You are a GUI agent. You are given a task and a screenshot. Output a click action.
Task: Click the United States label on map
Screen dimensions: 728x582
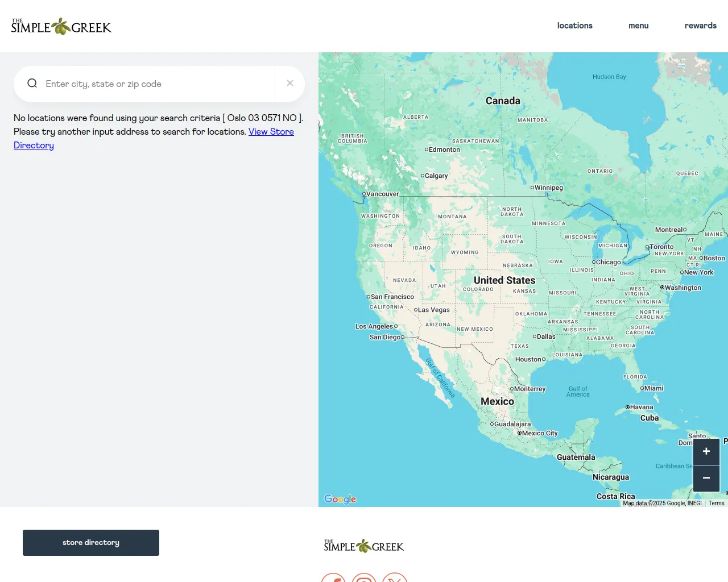pyautogui.click(x=504, y=280)
